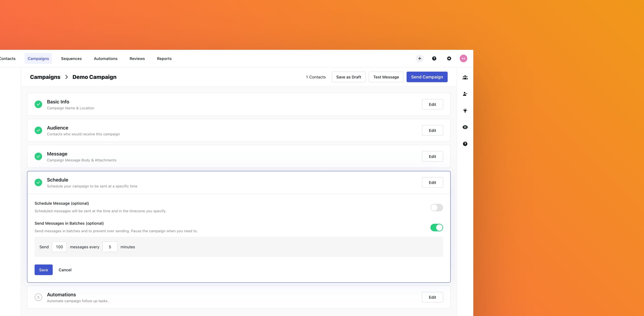Click the plus add-new icon
This screenshot has width=644, height=316.
pos(419,59)
